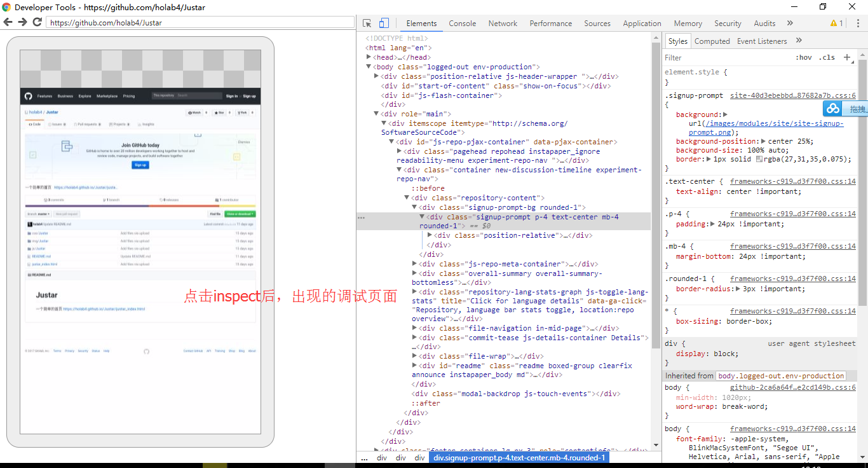Select div.signup-prompt breadcrumb at the bottom
This screenshot has width=868, height=468.
[519, 458]
